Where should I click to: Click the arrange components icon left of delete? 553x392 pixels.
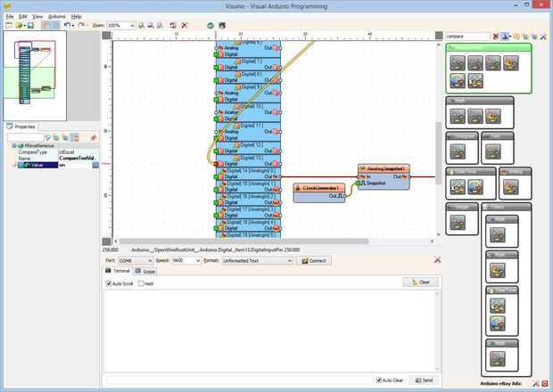(172, 25)
